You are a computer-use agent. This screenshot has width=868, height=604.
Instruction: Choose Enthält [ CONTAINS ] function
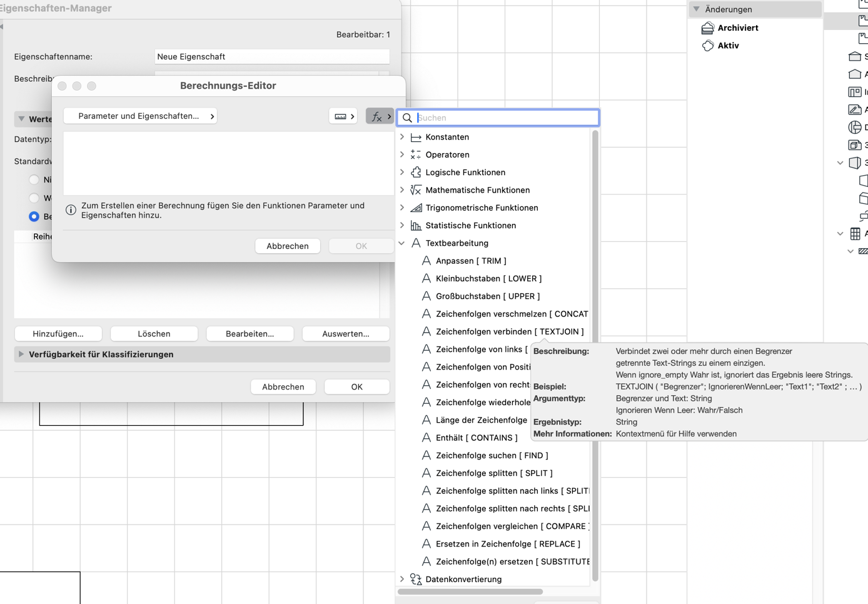point(477,438)
